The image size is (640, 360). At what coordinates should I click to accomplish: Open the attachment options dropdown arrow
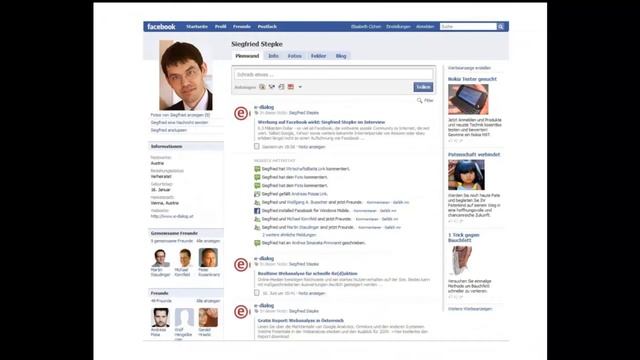coord(300,87)
